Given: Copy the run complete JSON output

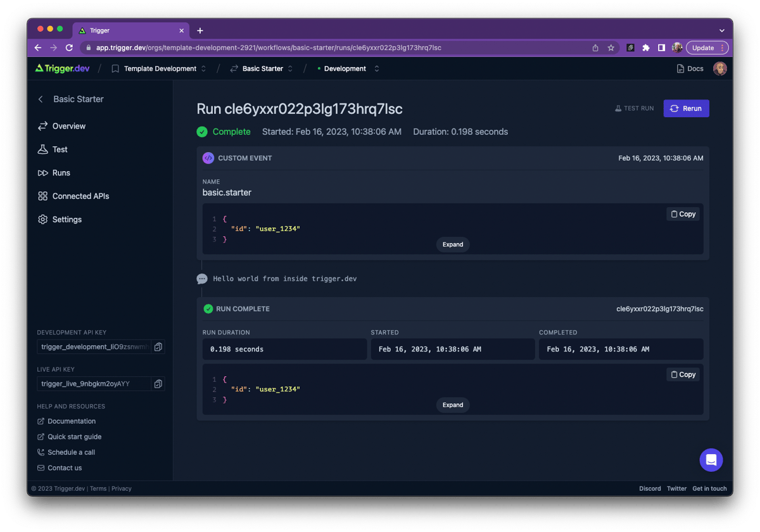Looking at the screenshot, I should pos(683,375).
